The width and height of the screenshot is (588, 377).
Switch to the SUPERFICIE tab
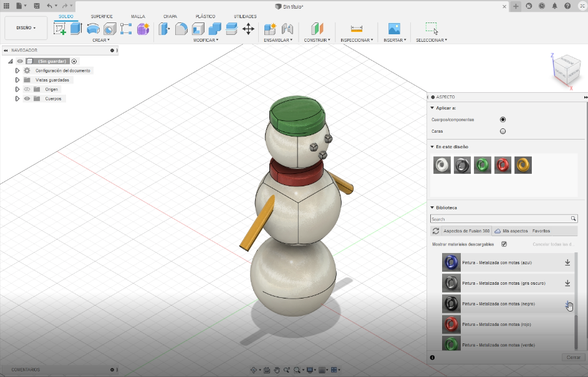click(102, 16)
